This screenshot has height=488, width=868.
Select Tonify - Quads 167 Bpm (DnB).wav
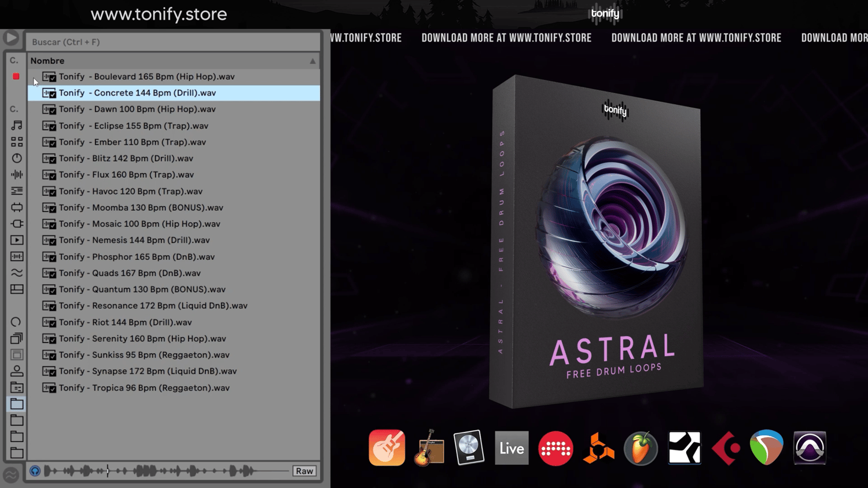tap(174, 273)
